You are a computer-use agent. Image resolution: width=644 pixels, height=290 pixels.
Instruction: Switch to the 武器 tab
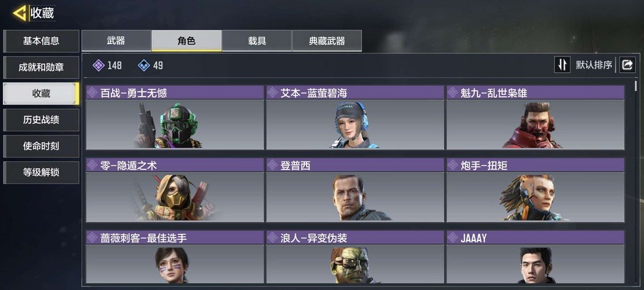(x=116, y=41)
